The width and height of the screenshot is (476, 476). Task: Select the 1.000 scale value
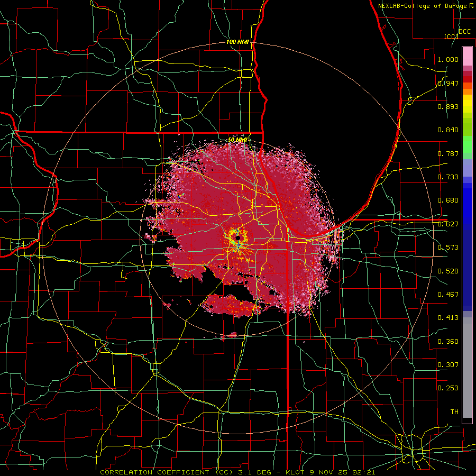448,59
